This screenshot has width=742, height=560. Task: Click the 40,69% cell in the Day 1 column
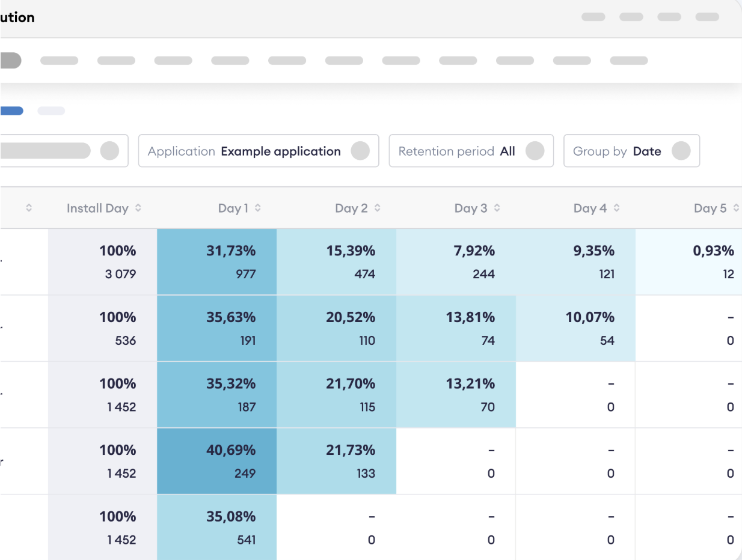click(216, 461)
